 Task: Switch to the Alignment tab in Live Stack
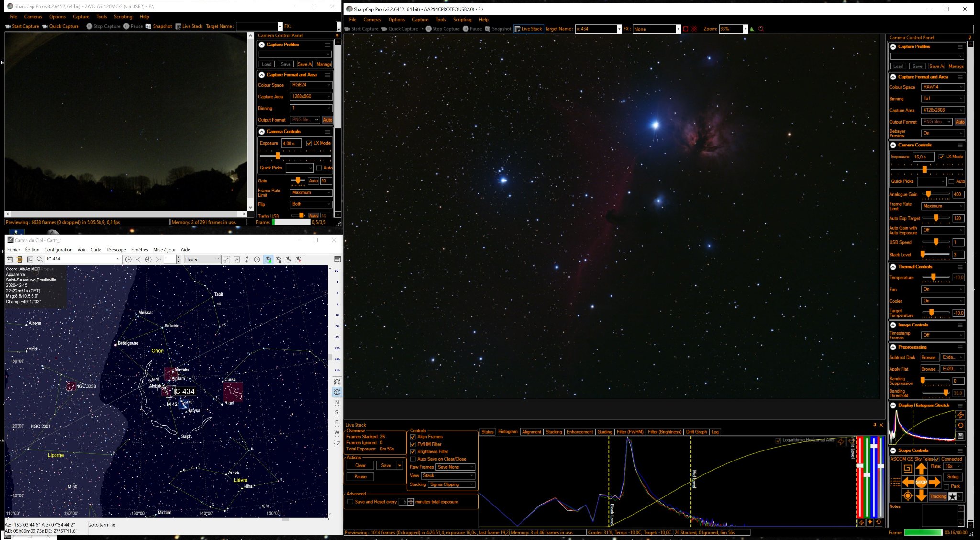click(532, 432)
